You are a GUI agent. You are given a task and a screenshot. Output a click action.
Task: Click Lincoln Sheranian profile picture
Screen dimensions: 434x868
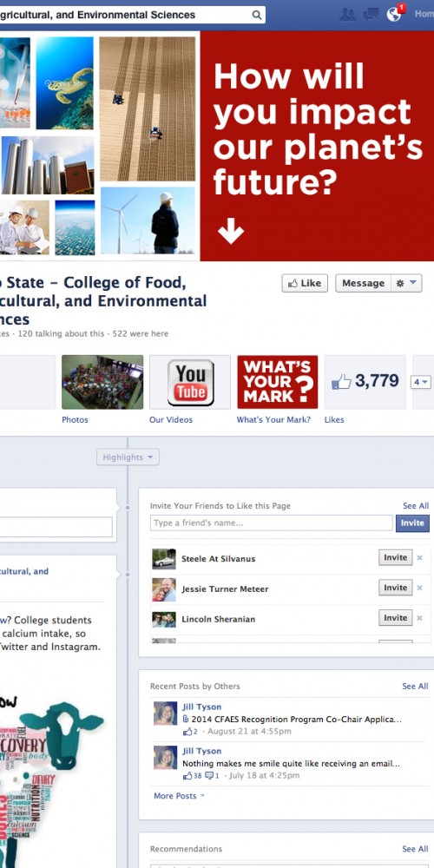click(164, 620)
